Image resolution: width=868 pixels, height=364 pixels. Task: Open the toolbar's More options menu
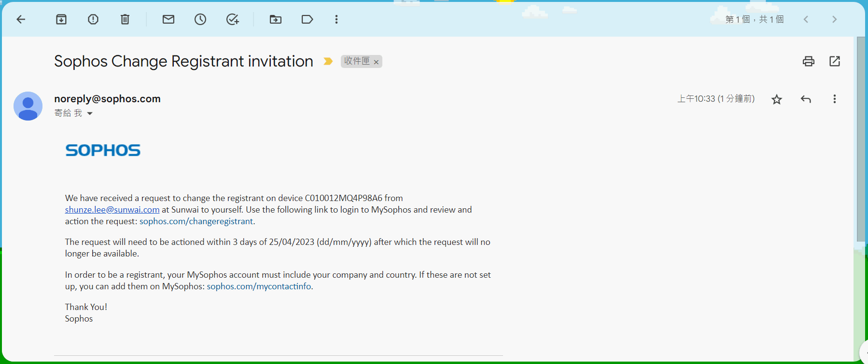pos(336,19)
